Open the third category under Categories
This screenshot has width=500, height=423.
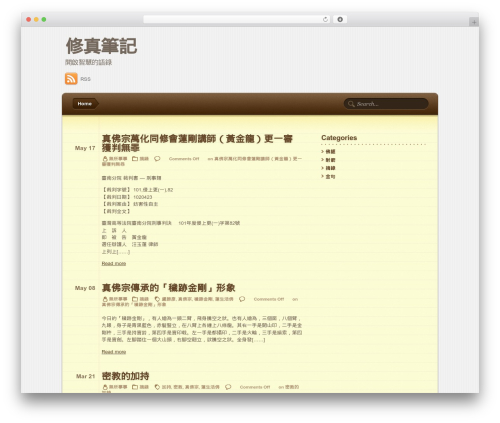click(330, 168)
